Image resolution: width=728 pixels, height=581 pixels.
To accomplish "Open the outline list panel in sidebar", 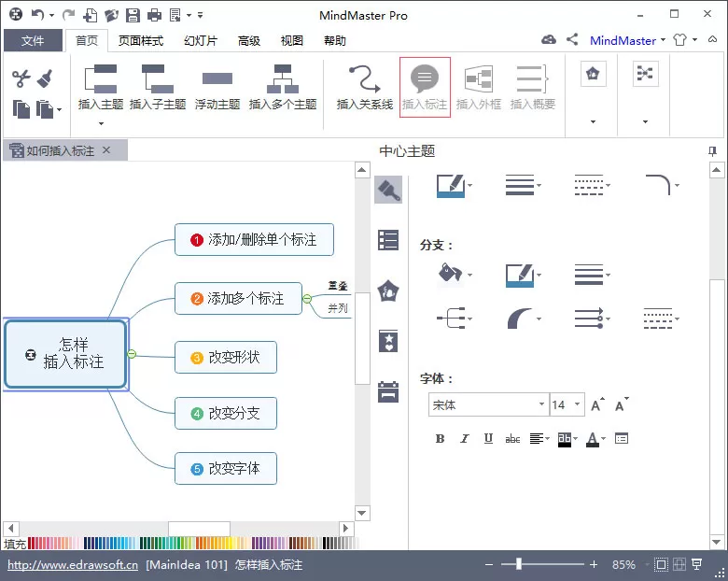I will [x=388, y=240].
